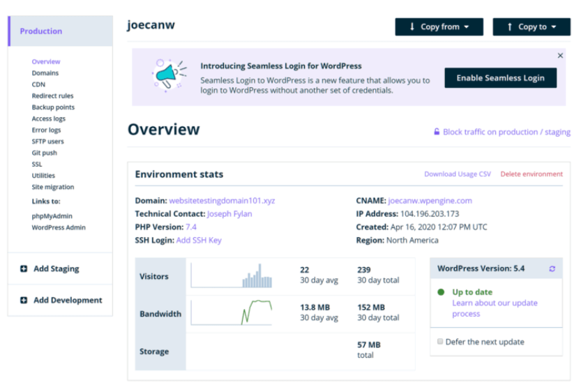Click Add Staging label

click(x=56, y=269)
